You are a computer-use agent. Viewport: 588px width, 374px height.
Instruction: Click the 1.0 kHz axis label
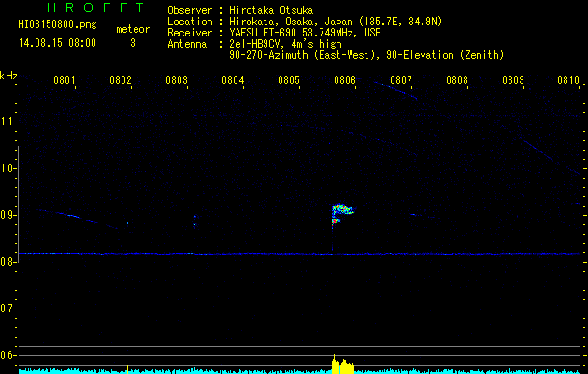[7, 168]
